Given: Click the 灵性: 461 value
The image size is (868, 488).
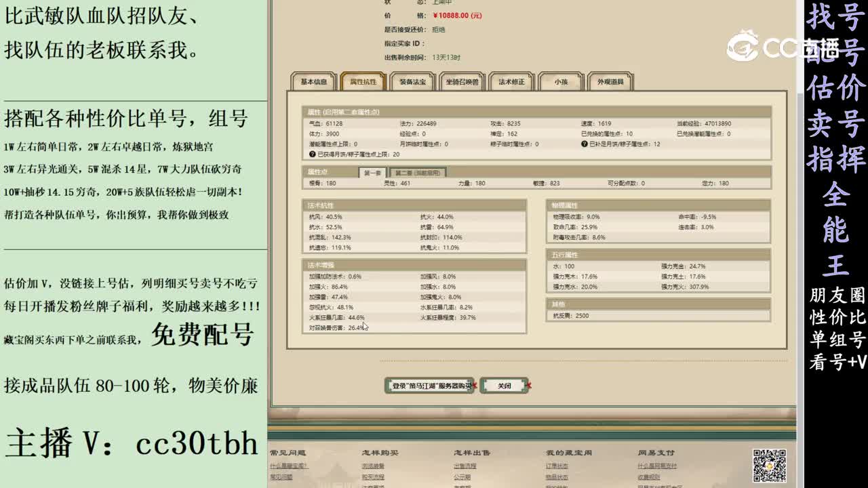Looking at the screenshot, I should [399, 184].
